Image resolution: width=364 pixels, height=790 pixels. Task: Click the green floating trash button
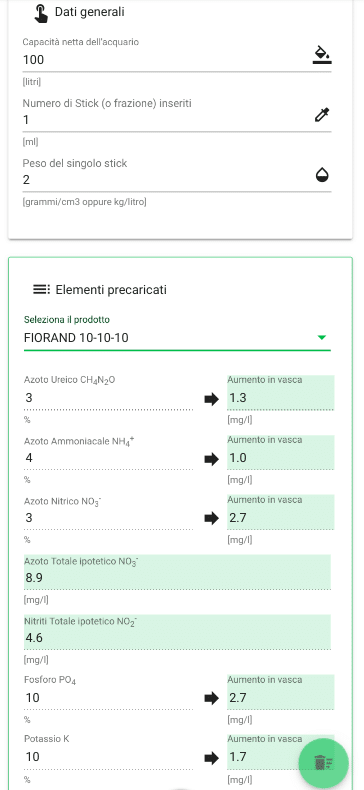point(323,763)
